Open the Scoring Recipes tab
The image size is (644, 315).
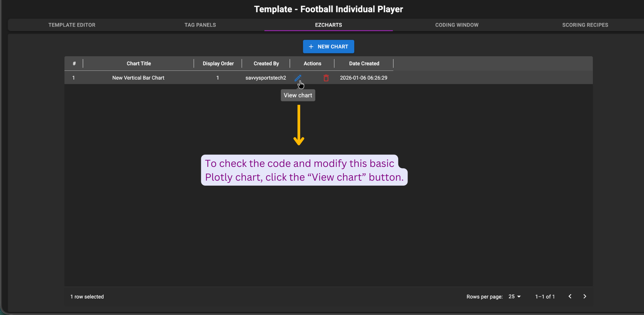coord(585,25)
